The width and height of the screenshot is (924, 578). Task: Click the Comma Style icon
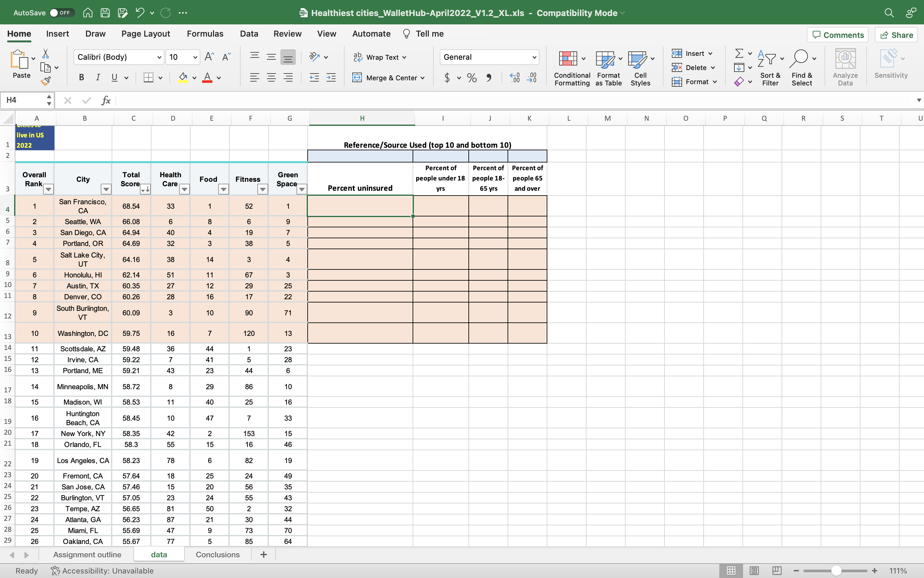click(489, 78)
